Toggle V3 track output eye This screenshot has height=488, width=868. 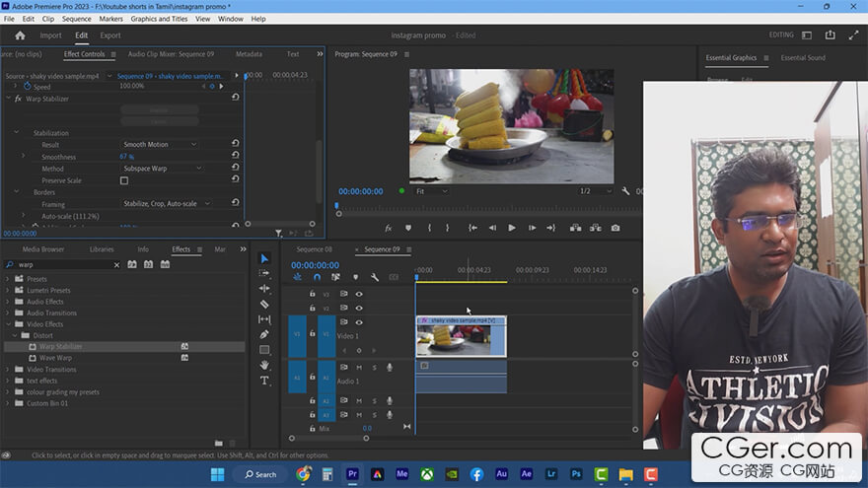tap(359, 294)
